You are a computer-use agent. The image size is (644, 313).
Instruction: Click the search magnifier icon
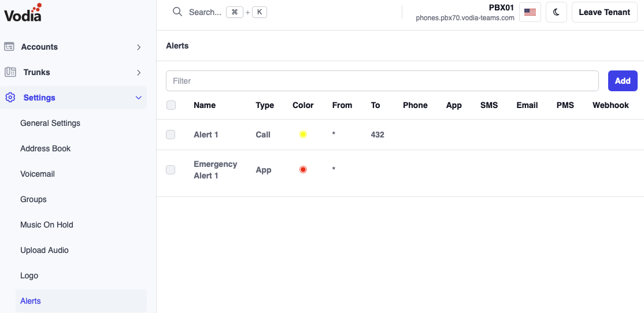point(177,12)
